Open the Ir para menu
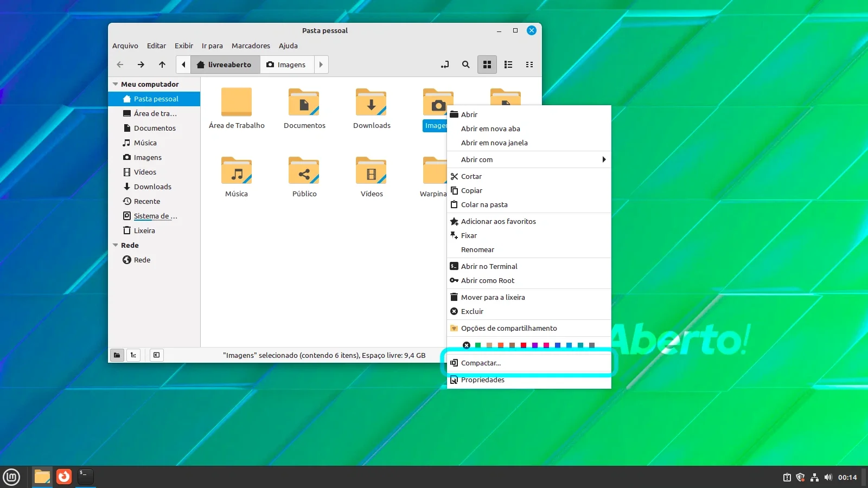The image size is (868, 488). click(x=212, y=46)
